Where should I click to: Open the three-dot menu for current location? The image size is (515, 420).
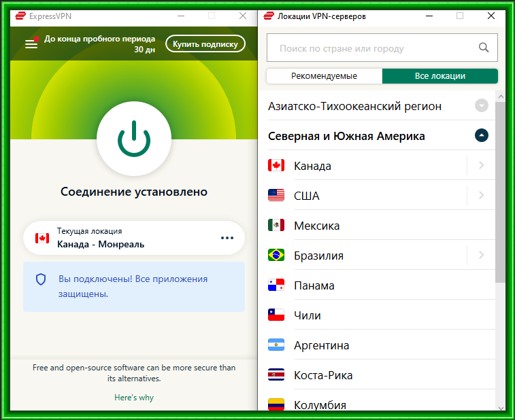click(227, 238)
